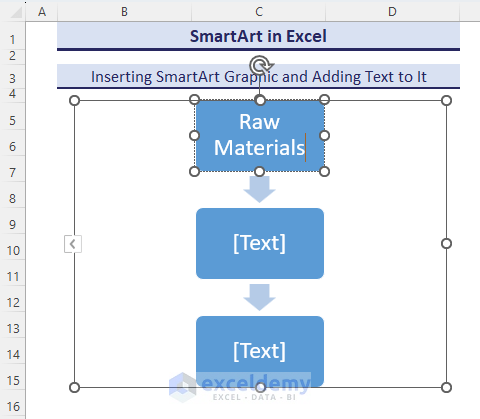Click left-middle handle of Raw Materials shape
The height and width of the screenshot is (419, 480).
point(194,136)
